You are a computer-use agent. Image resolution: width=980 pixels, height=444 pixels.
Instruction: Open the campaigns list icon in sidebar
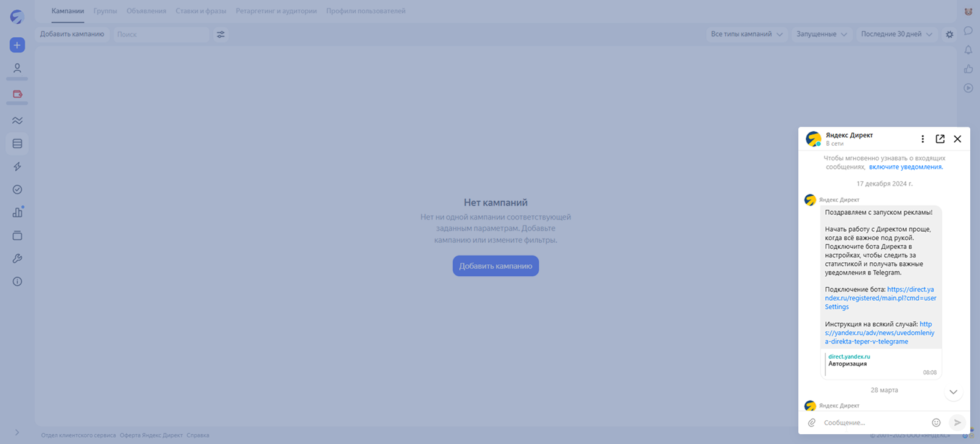click(x=17, y=144)
